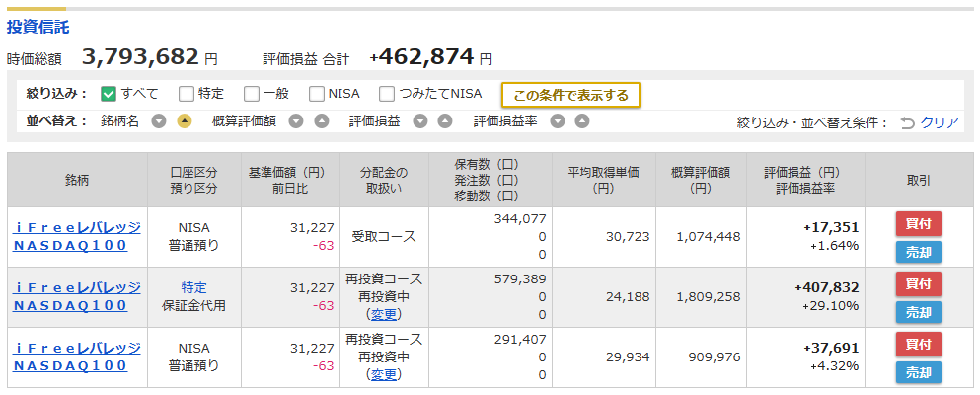The image size is (980, 395).
Task: Sort 概算評価額 descending arrow
Action: coord(296,121)
